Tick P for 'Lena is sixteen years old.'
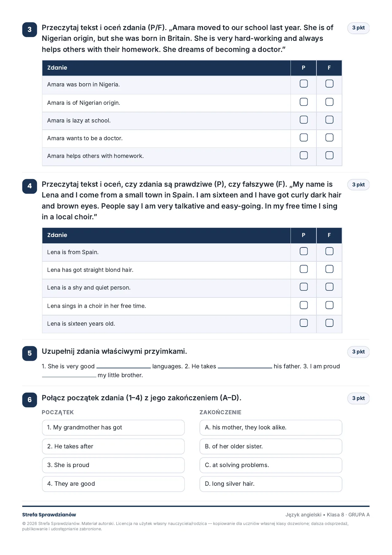 pyautogui.click(x=303, y=323)
